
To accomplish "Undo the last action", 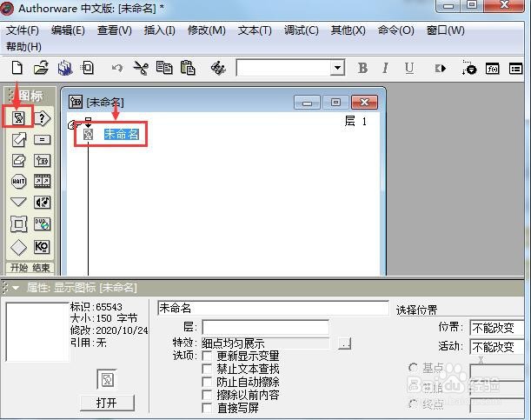I will pos(116,69).
